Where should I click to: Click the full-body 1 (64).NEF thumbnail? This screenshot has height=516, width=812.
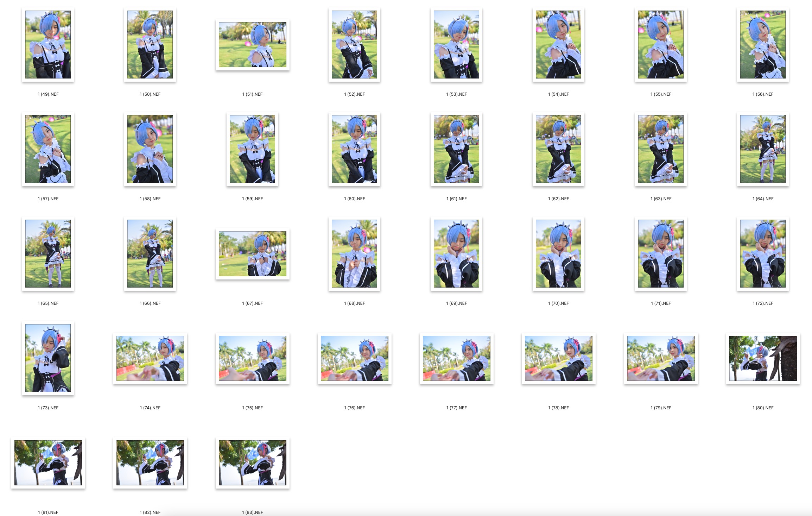coord(762,149)
